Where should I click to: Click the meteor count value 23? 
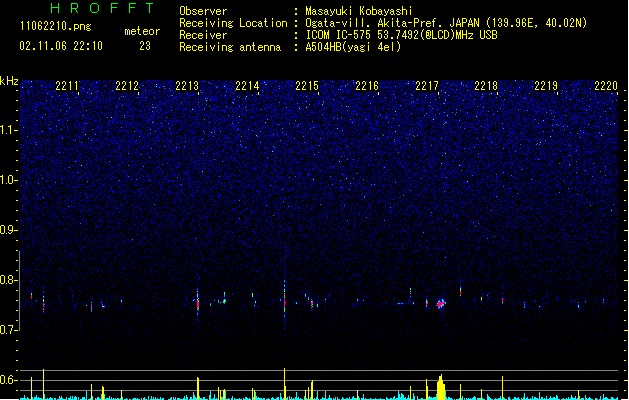(145, 46)
